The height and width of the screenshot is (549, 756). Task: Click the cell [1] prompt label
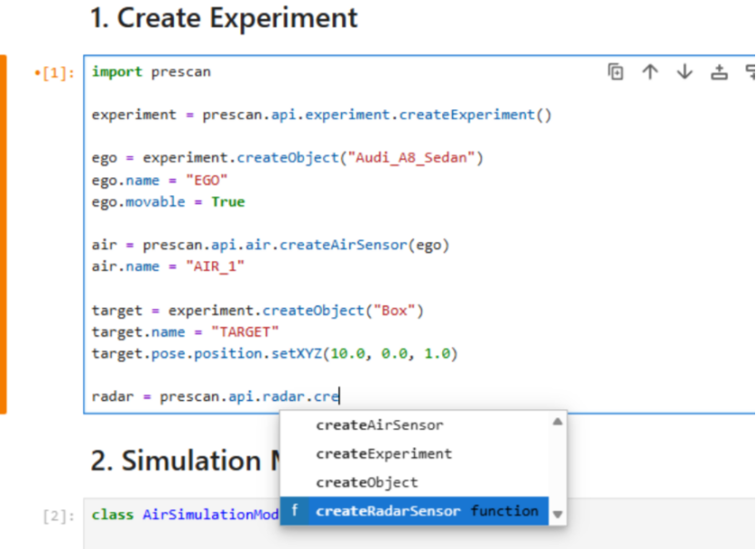[55, 74]
